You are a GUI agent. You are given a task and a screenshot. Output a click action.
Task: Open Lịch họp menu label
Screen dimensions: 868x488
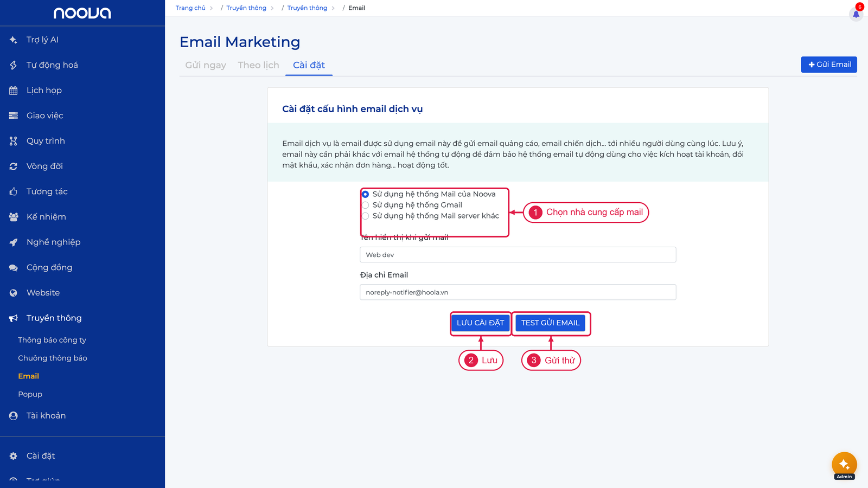[x=44, y=91]
